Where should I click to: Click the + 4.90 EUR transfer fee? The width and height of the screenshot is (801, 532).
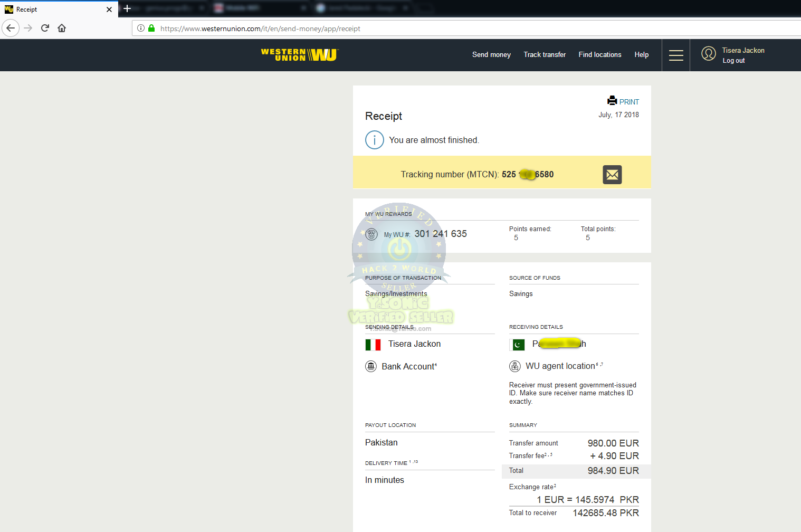click(x=614, y=456)
